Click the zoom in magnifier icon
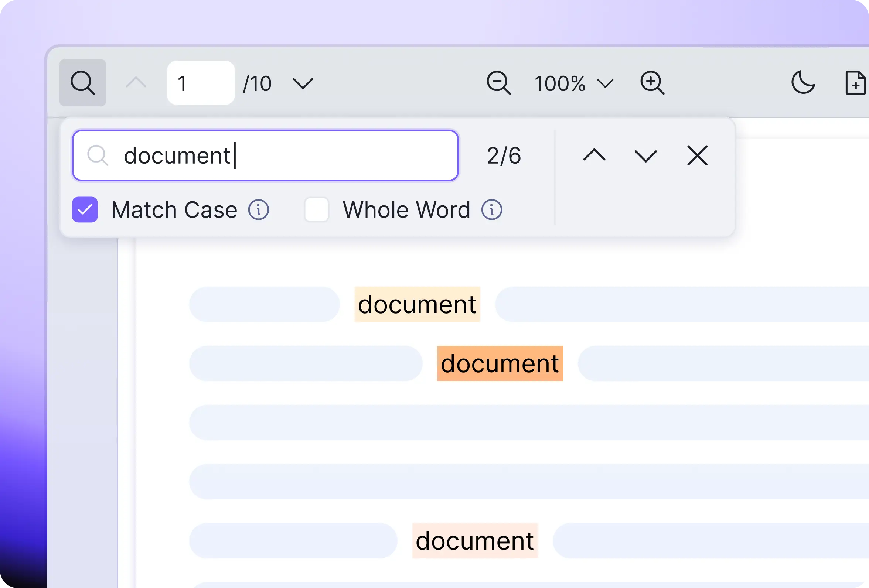The image size is (869, 588). pos(652,83)
